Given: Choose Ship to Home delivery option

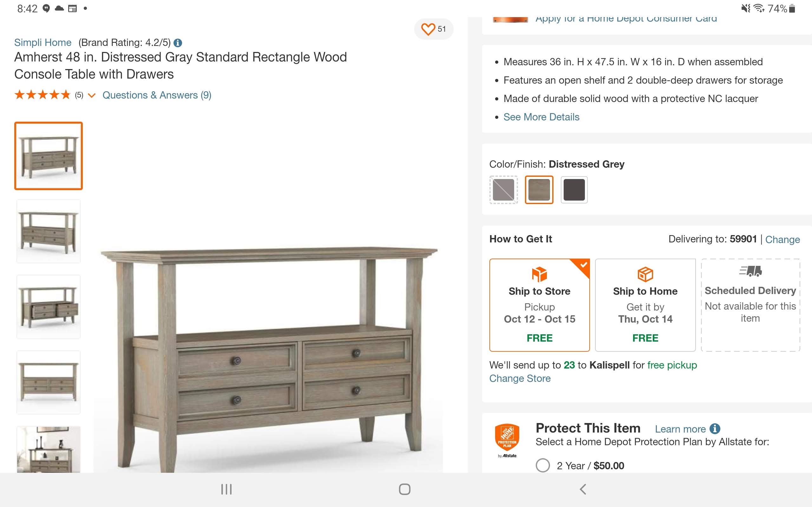Looking at the screenshot, I should (x=645, y=305).
